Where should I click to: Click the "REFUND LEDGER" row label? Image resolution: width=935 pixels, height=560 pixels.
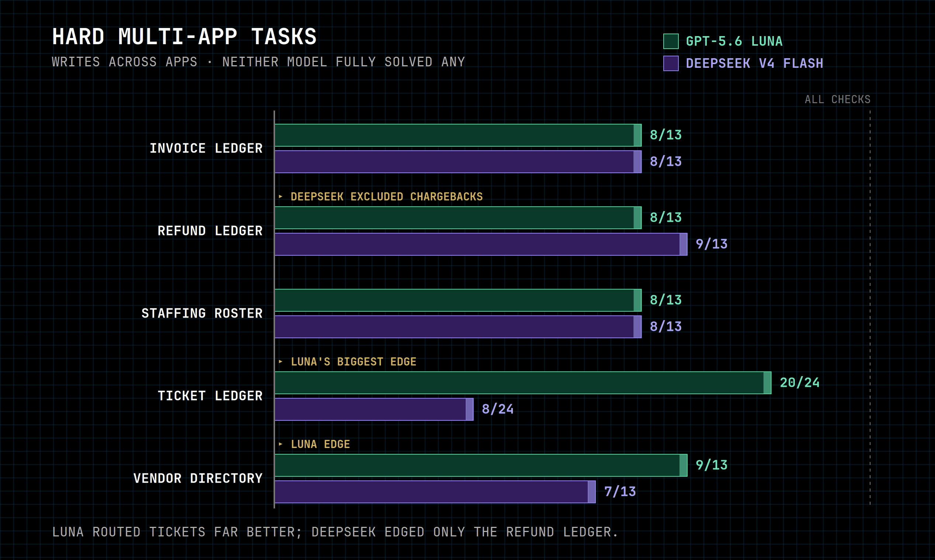tap(210, 231)
